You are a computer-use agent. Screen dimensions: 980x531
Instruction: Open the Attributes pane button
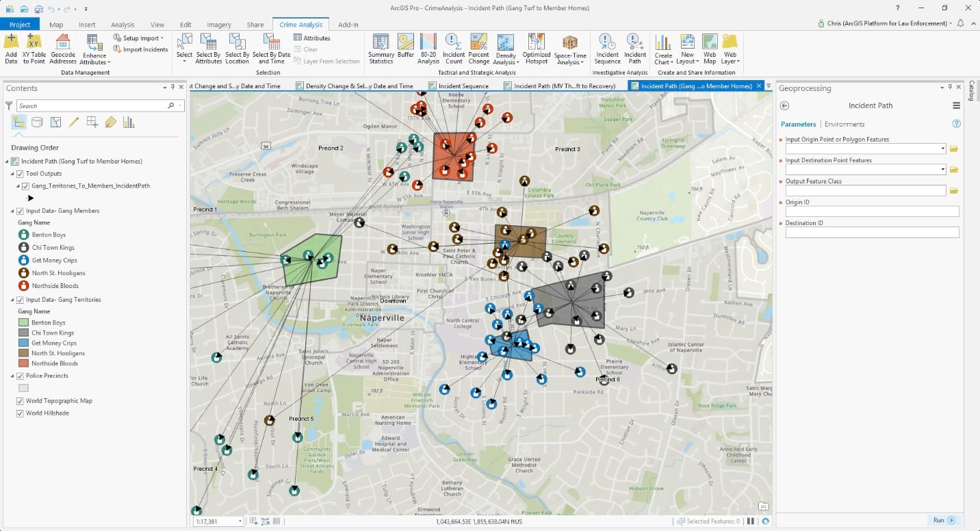pos(312,38)
